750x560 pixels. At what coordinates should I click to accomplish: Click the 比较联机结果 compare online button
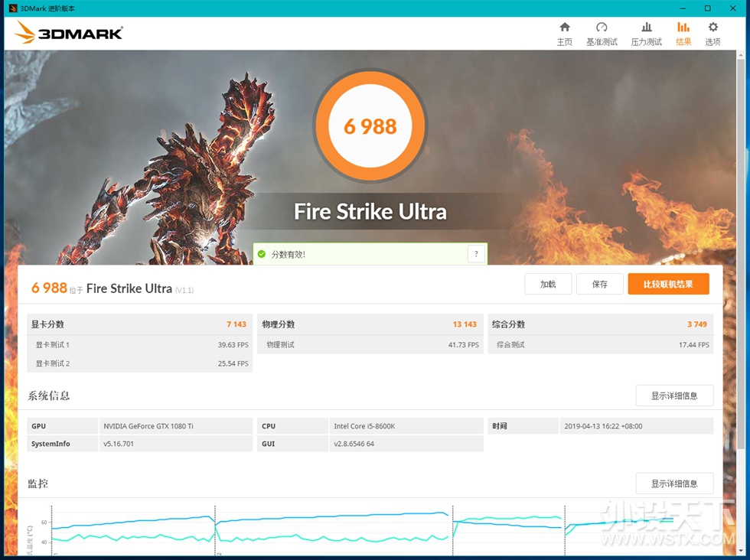point(668,284)
